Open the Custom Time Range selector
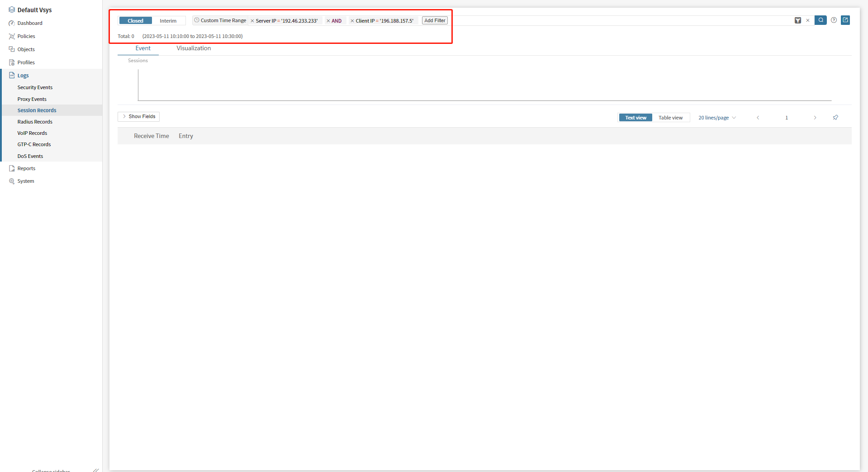 click(220, 20)
